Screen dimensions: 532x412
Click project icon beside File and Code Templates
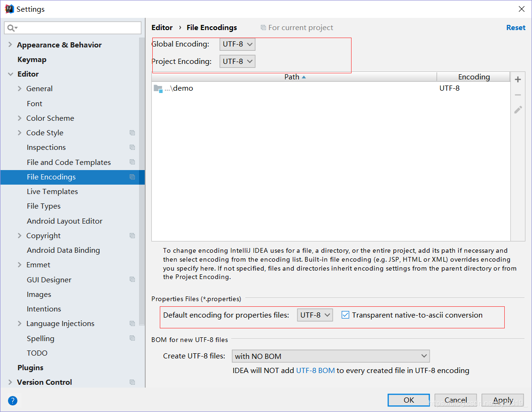click(133, 162)
